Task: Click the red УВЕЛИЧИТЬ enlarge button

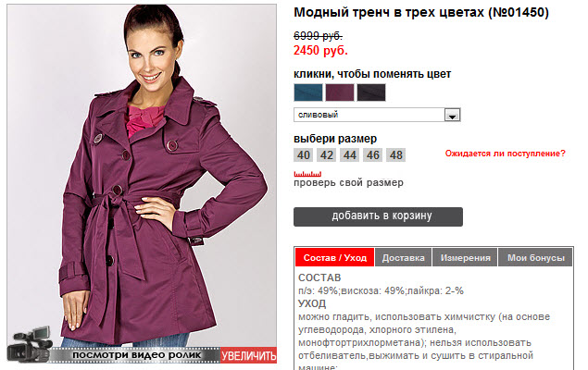Action: point(248,355)
